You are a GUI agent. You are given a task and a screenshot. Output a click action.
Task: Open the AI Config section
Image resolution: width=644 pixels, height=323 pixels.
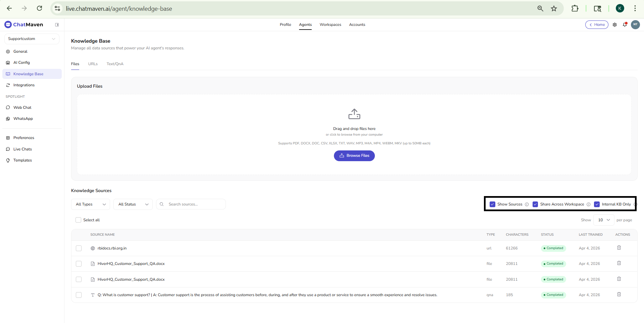coord(21,62)
